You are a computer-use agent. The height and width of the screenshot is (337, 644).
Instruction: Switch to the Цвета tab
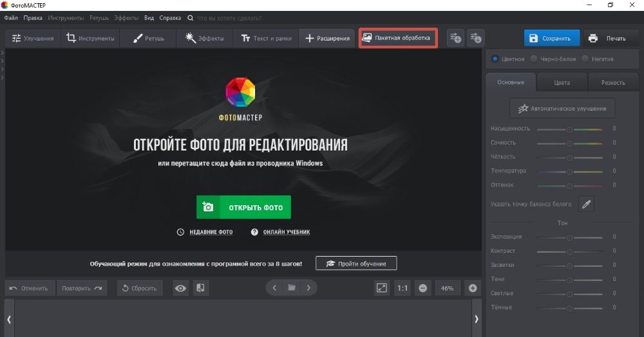point(562,82)
